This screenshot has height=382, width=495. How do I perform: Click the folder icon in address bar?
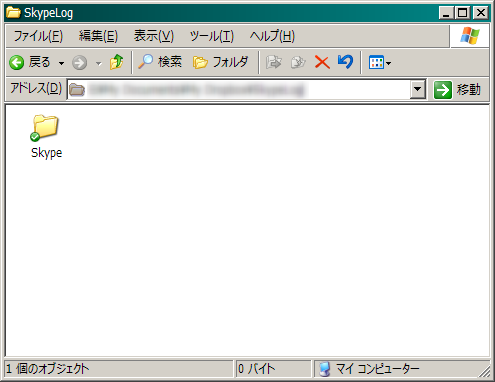click(77, 90)
